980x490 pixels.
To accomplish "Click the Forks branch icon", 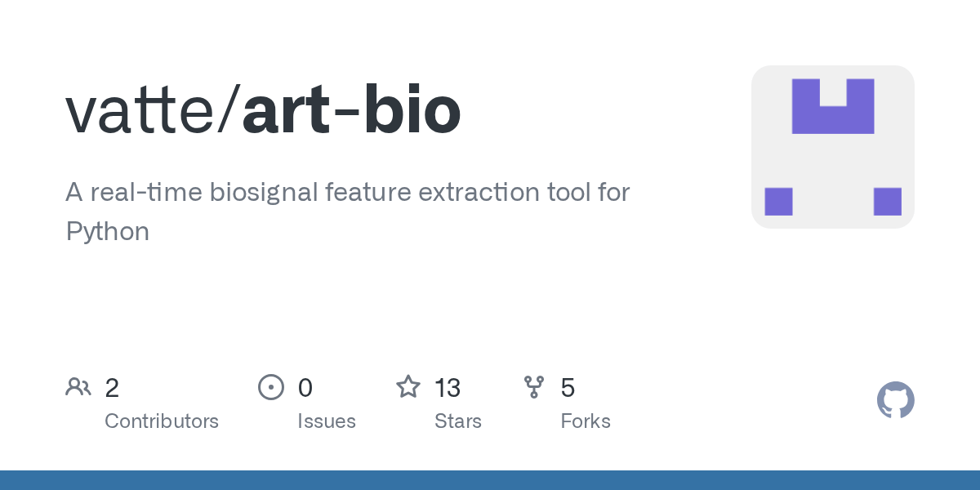I will pyautogui.click(x=534, y=386).
